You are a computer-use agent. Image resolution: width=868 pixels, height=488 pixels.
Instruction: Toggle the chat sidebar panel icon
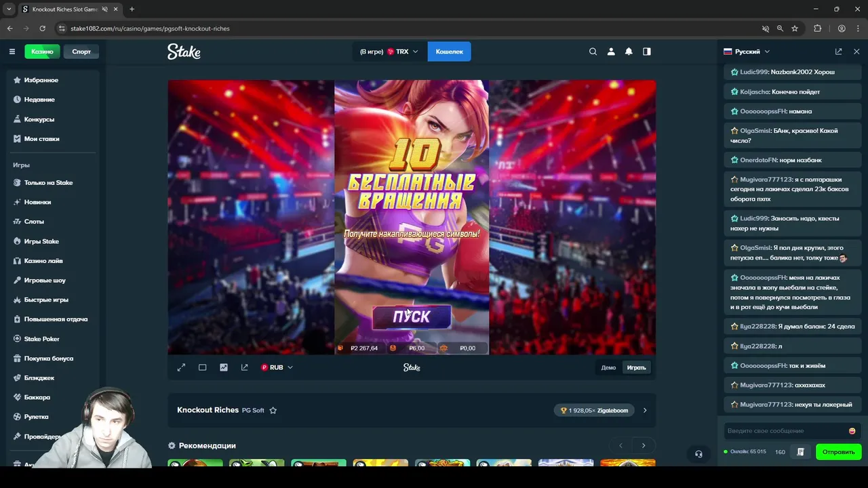coord(647,52)
